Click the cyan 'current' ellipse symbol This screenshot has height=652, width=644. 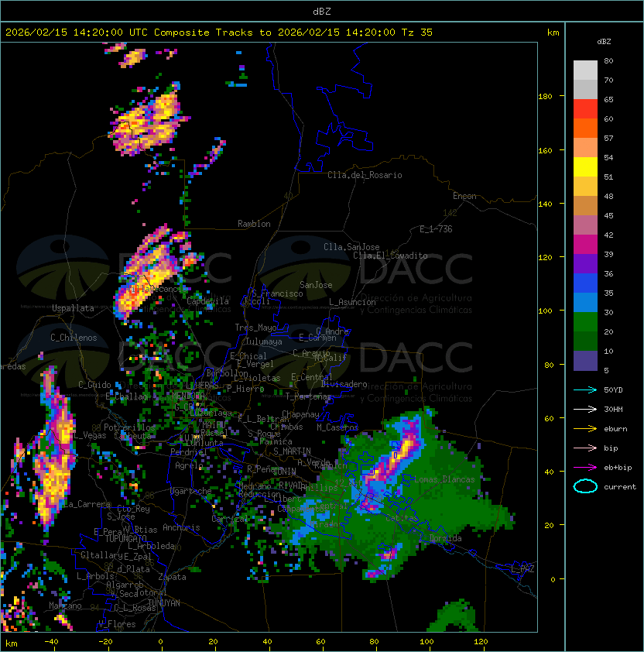click(x=585, y=486)
